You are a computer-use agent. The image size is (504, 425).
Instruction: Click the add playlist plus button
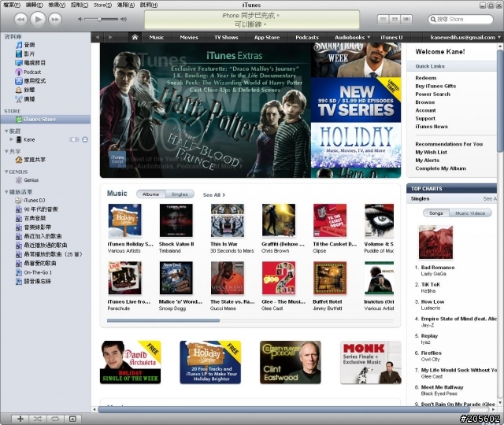[20, 419]
